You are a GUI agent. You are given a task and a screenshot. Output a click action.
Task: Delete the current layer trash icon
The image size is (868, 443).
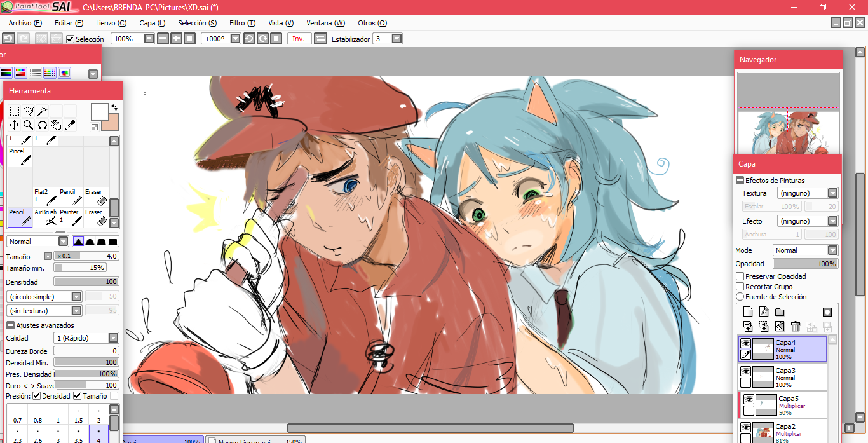(x=796, y=326)
